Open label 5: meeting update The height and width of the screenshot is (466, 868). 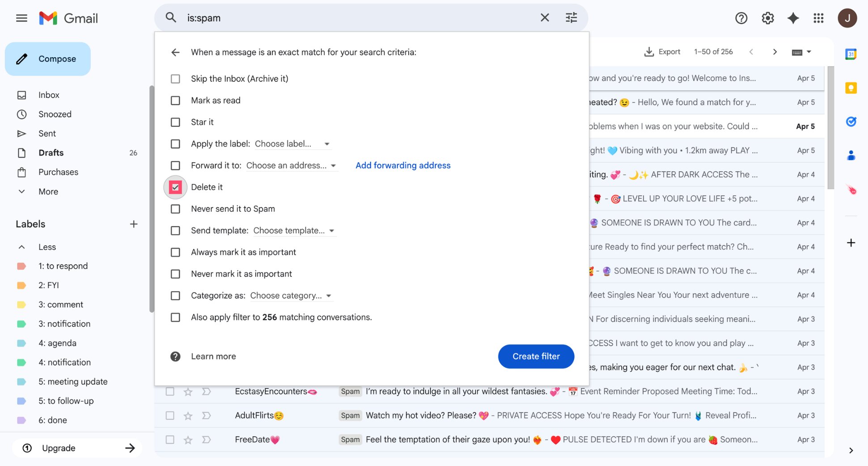pyautogui.click(x=73, y=382)
